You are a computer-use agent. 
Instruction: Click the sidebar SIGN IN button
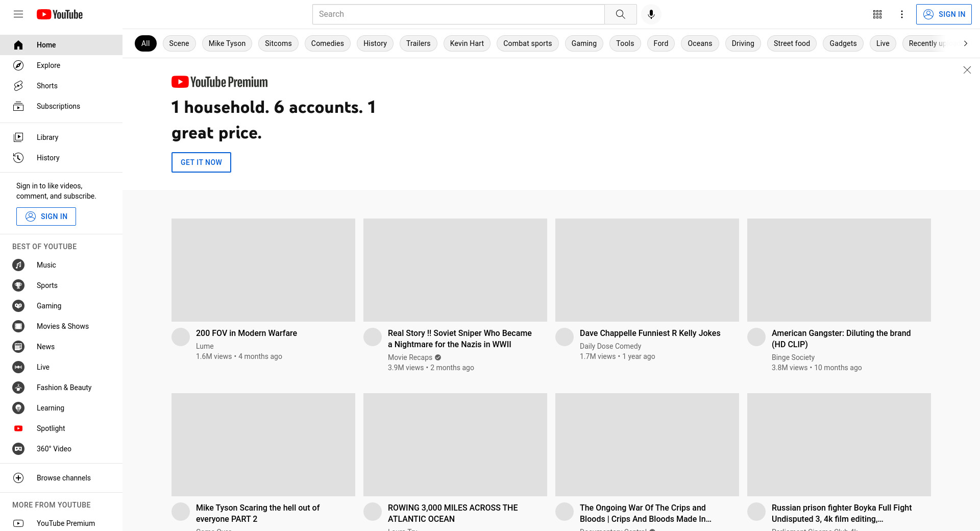coord(46,216)
